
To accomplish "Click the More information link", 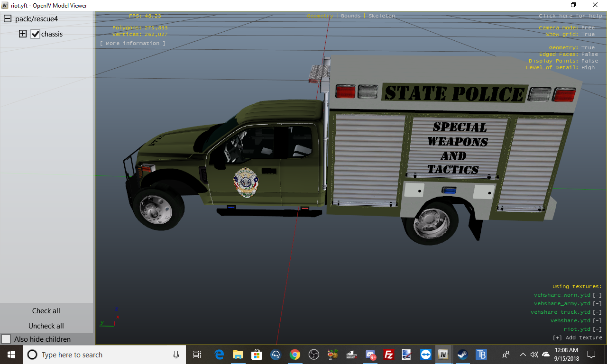I will [x=133, y=44].
